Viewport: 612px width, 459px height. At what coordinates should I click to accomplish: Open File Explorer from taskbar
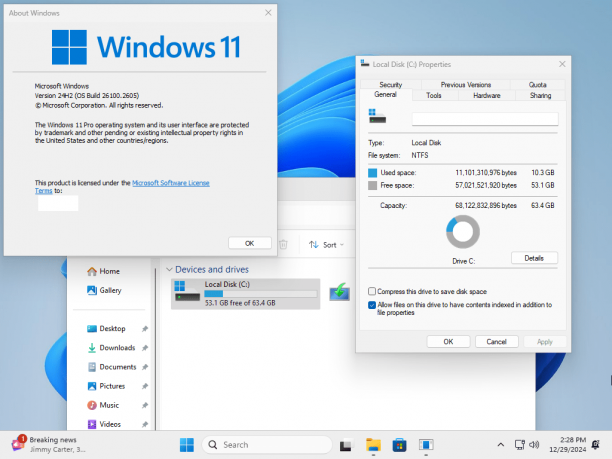click(373, 445)
